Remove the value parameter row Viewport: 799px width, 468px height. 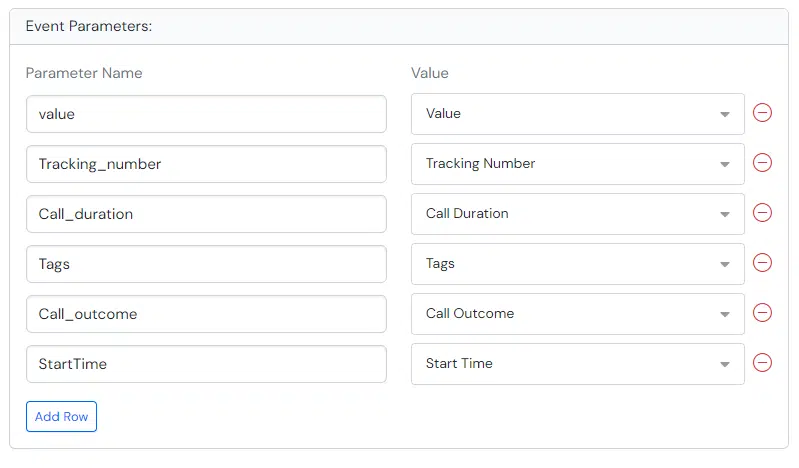pyautogui.click(x=762, y=113)
